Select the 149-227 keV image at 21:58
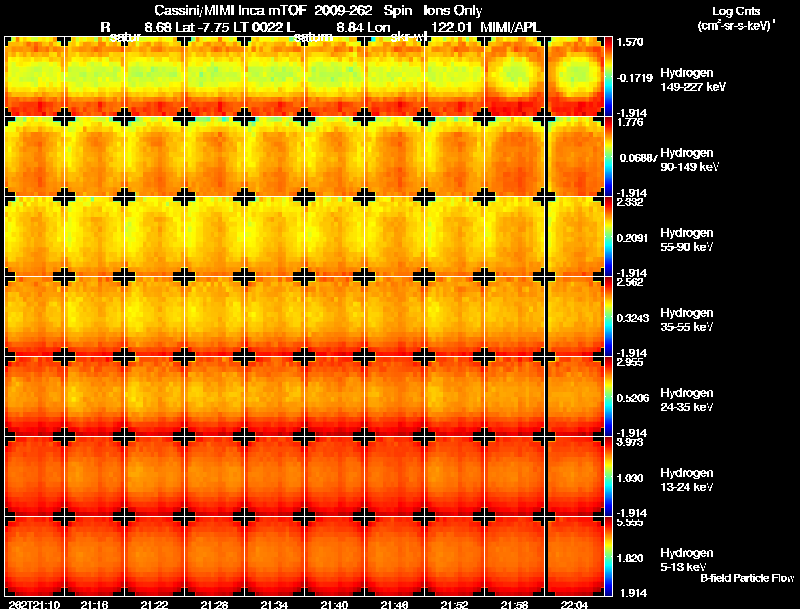The width and height of the screenshot is (800, 609). (514, 77)
